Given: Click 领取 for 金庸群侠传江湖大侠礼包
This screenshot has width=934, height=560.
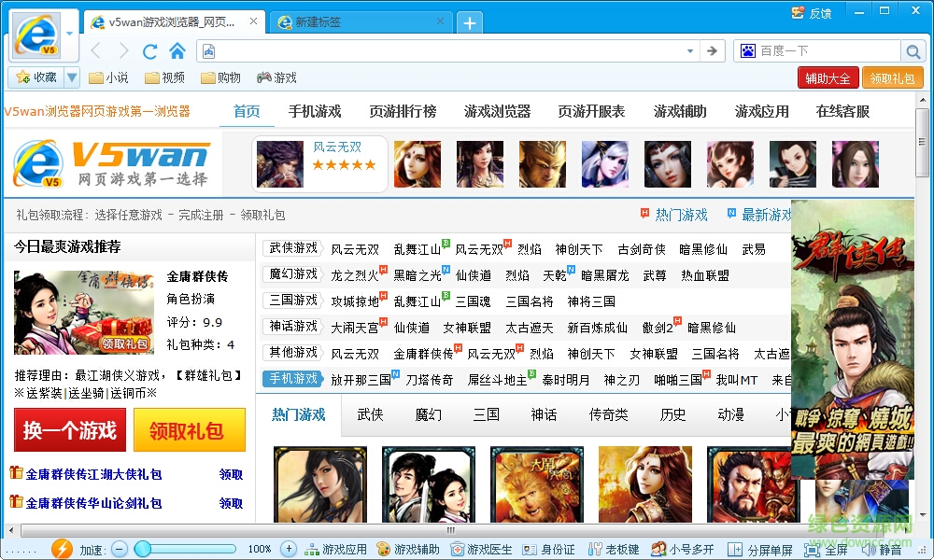Looking at the screenshot, I should pyautogui.click(x=231, y=474).
